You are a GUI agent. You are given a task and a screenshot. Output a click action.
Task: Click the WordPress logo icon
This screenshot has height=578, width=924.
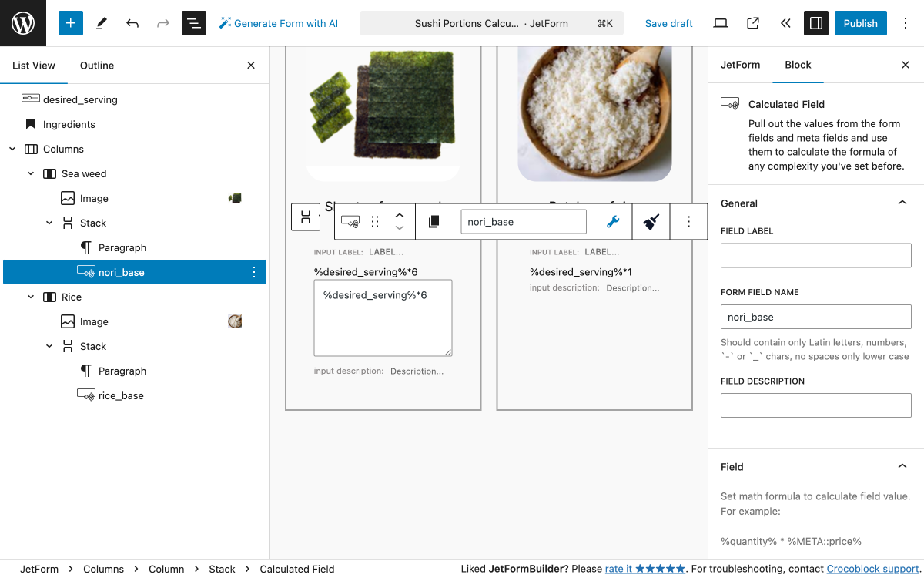[23, 23]
